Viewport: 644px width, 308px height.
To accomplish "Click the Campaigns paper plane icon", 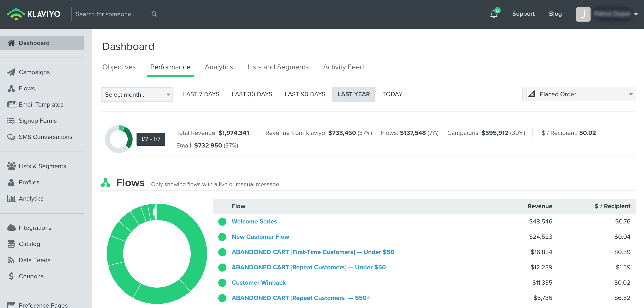I will click(x=11, y=72).
